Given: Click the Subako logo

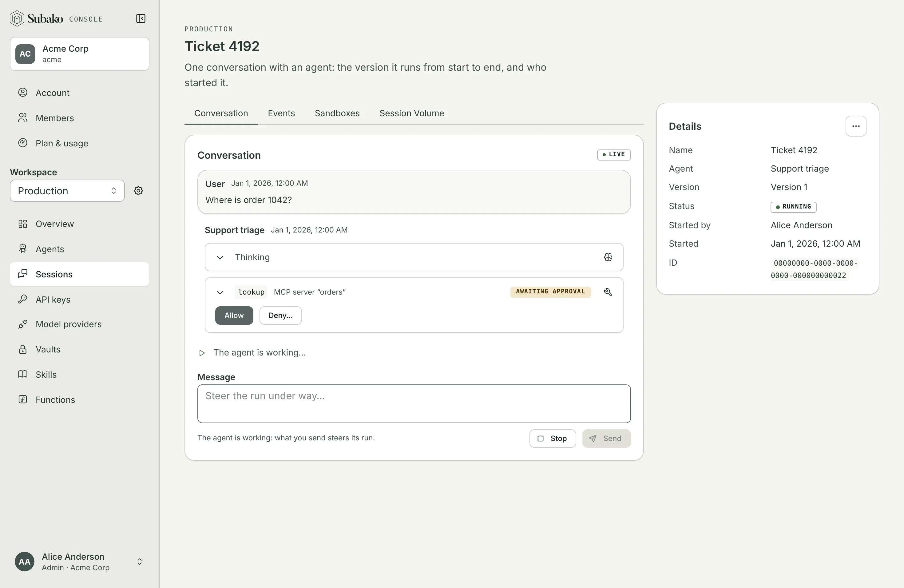Looking at the screenshot, I should coord(36,19).
